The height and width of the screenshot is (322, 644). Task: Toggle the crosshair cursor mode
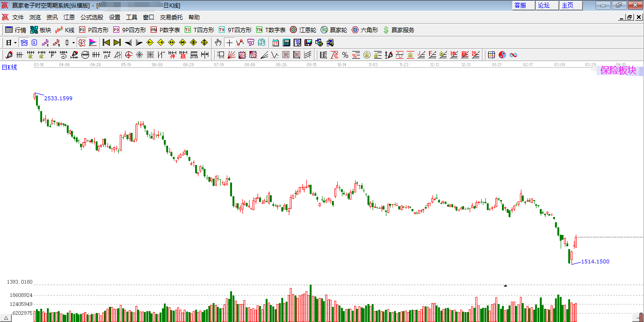(229, 43)
